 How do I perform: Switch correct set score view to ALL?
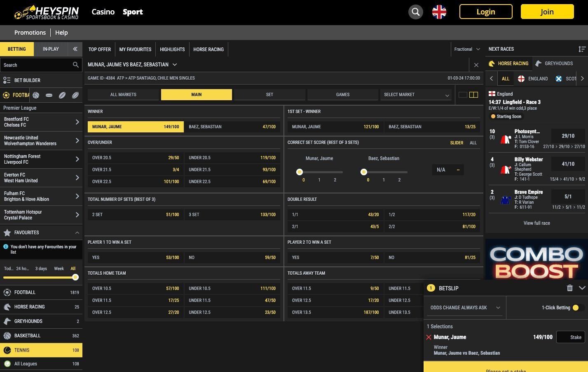click(473, 143)
